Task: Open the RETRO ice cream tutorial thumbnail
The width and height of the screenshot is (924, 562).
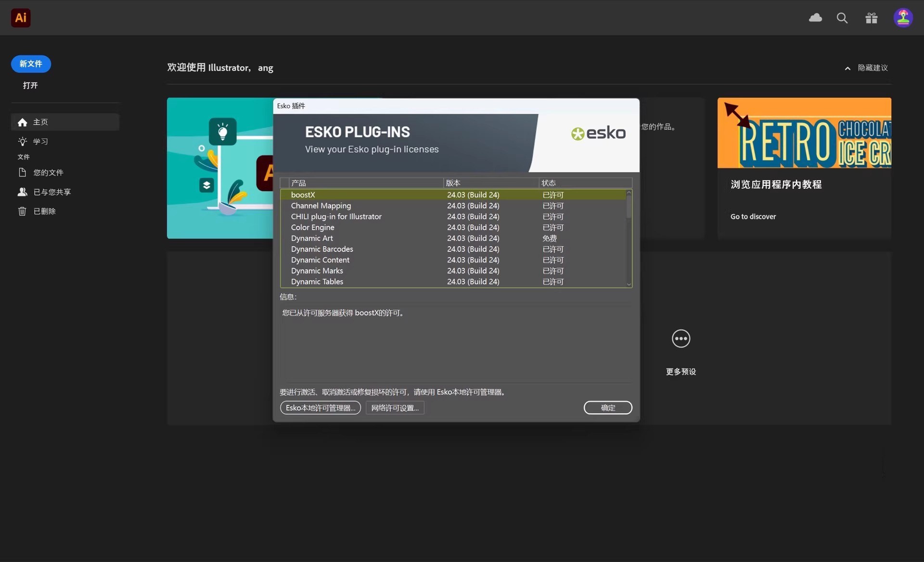Action: click(x=804, y=133)
